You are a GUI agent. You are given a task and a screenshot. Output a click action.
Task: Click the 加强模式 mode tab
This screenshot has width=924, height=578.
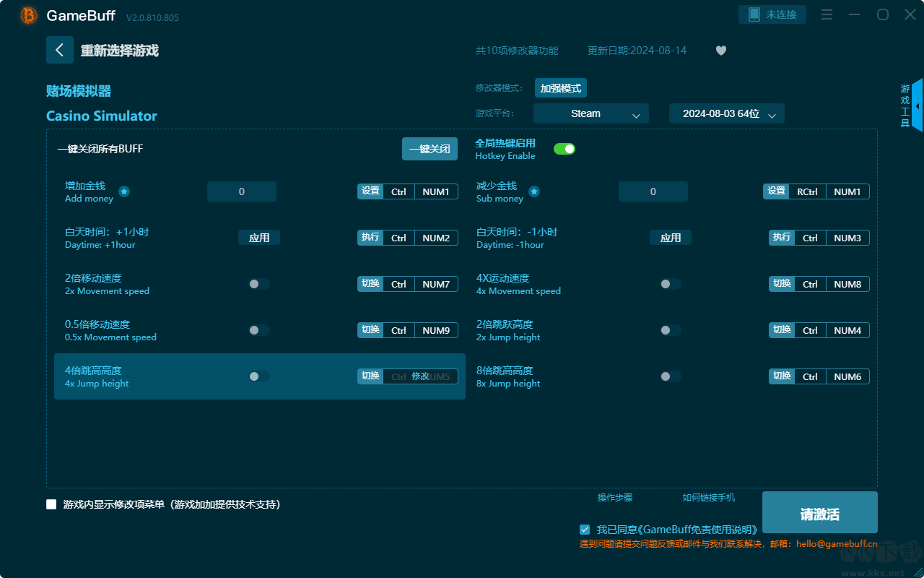click(x=560, y=88)
